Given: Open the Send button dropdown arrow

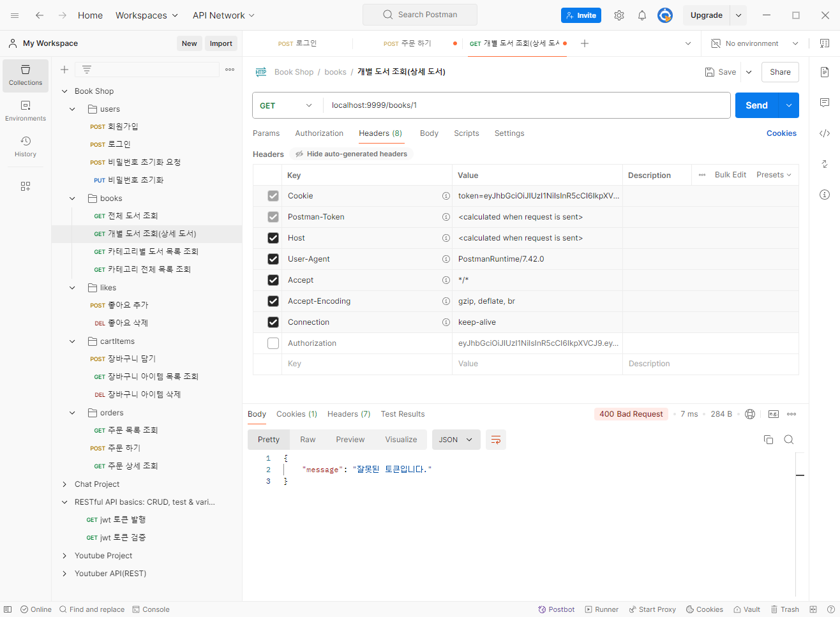Looking at the screenshot, I should tap(789, 105).
